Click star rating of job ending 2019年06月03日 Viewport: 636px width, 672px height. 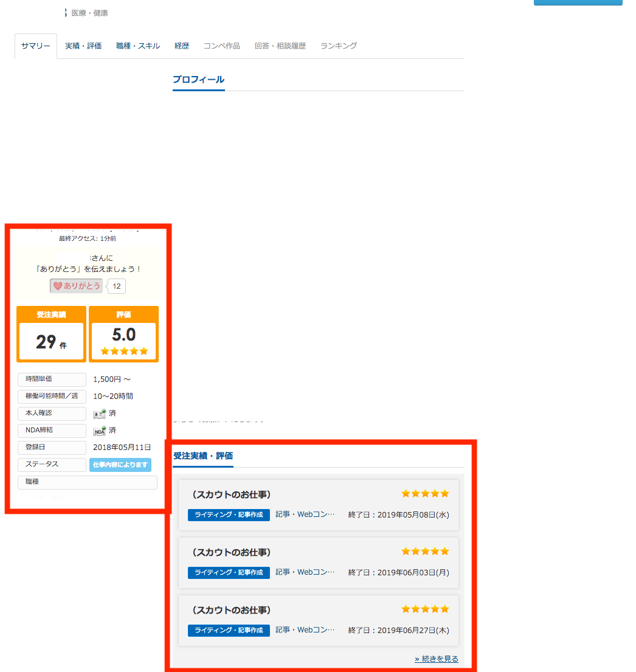[x=425, y=552]
